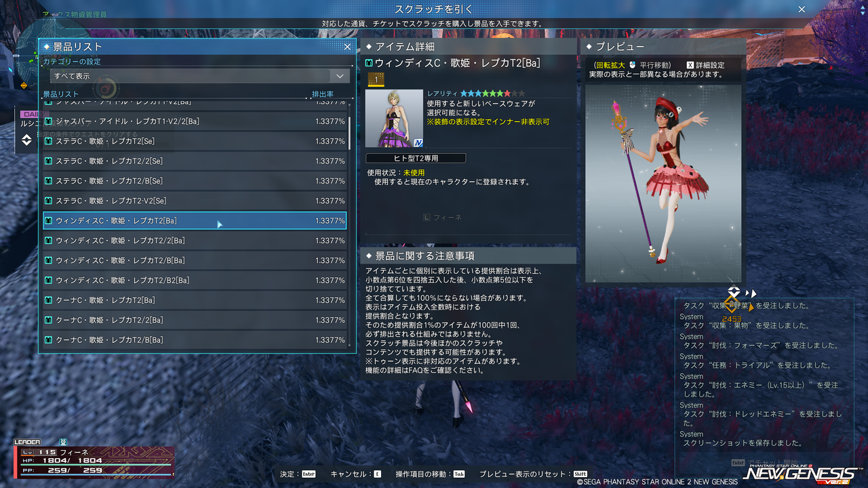Click the アイテム詳細 panel header
868x488 pixels.
pos(468,47)
